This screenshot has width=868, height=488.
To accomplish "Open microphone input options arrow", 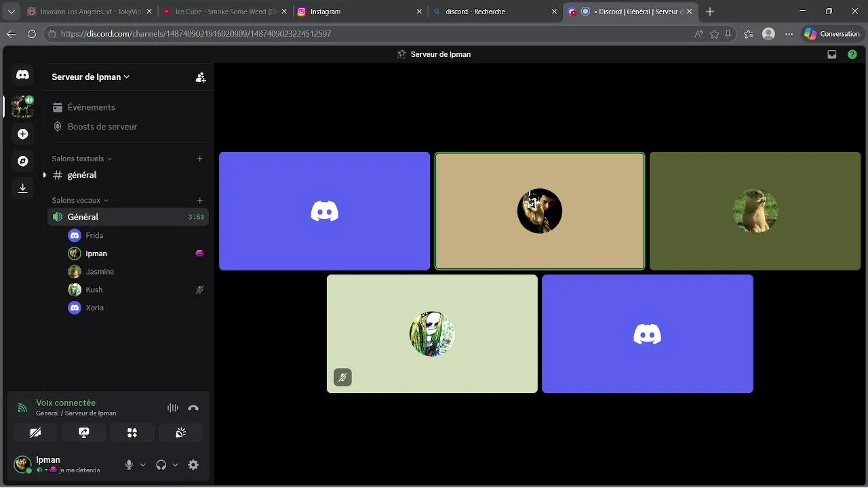I will coord(142,465).
